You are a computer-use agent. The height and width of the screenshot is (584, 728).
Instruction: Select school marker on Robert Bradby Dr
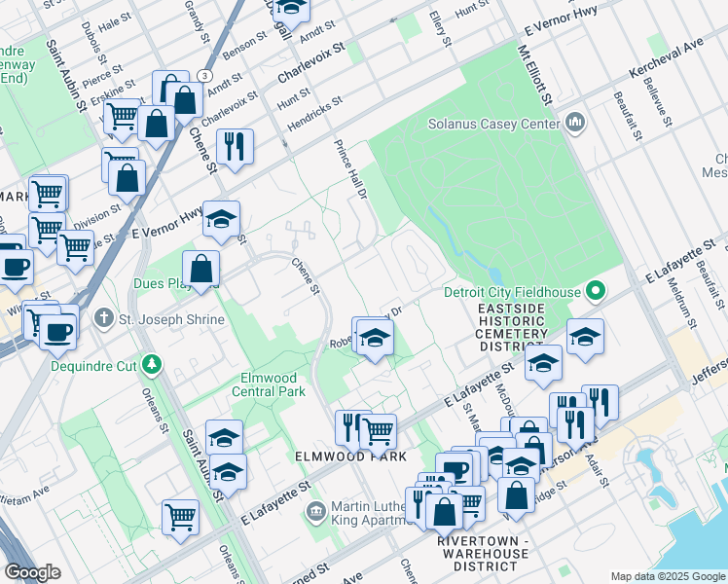point(375,339)
